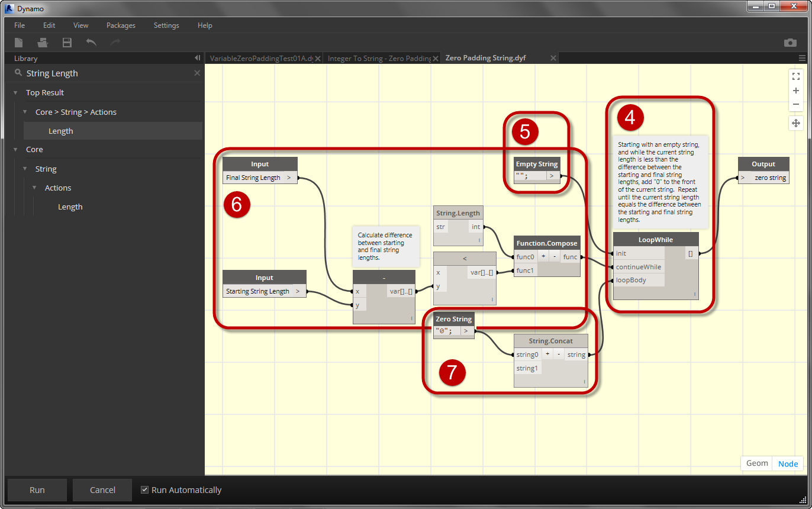Select the String.Concat node header
The image size is (812, 509).
[551, 341]
